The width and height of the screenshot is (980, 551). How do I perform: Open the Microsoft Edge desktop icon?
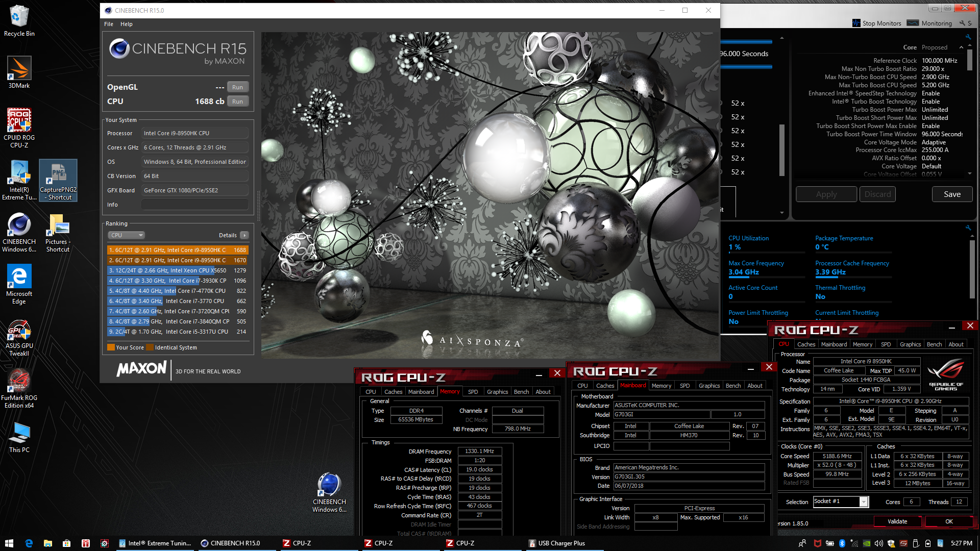point(19,284)
